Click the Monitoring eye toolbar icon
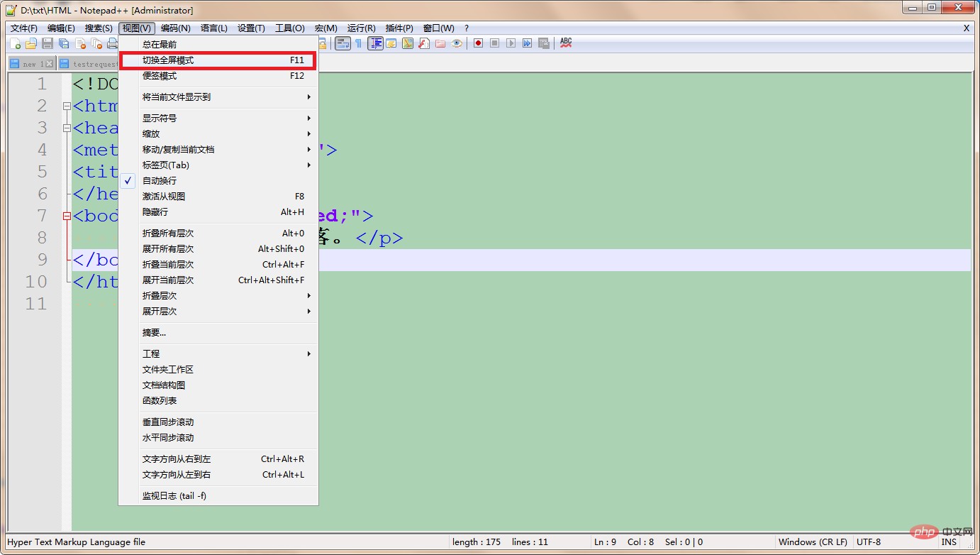Image resolution: width=980 pixels, height=555 pixels. [457, 43]
